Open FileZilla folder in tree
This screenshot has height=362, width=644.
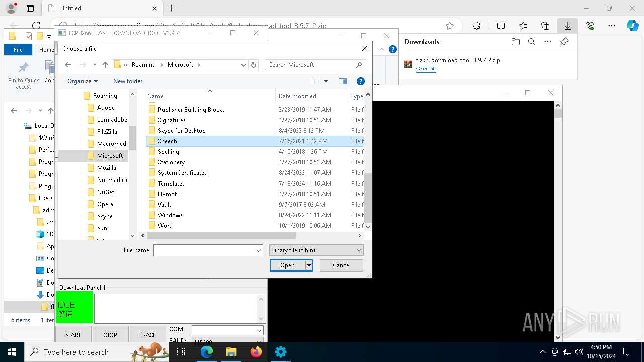coord(107,132)
